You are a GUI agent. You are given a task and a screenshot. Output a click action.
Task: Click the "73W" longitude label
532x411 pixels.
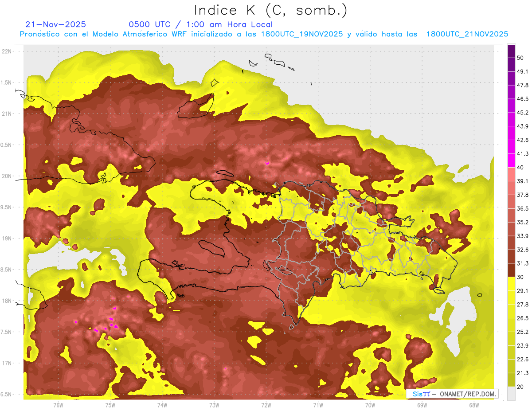coord(214,405)
